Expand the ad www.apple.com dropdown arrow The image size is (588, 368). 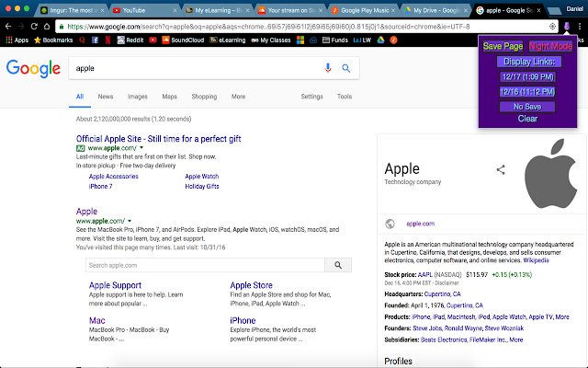[x=141, y=148]
